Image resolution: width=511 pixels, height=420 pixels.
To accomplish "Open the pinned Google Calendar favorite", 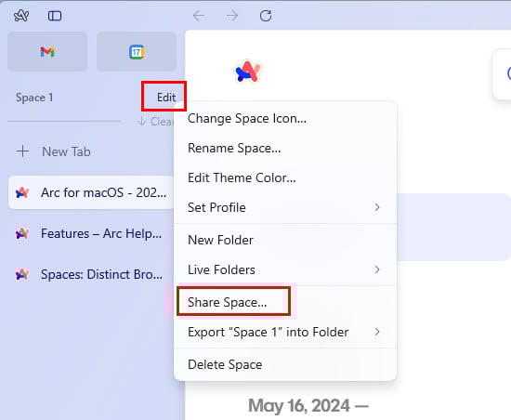I will 137,51.
